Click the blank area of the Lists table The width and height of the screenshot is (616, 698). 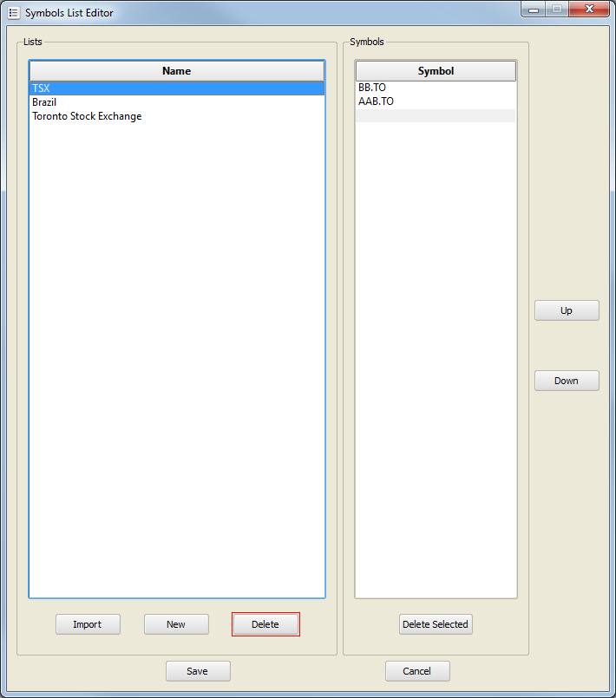coord(176,347)
